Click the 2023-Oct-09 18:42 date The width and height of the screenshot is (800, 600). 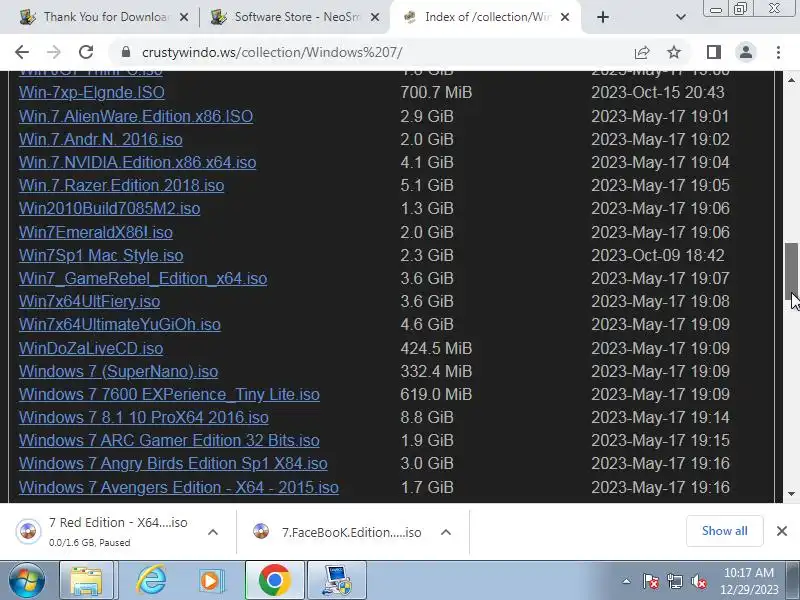coord(658,255)
